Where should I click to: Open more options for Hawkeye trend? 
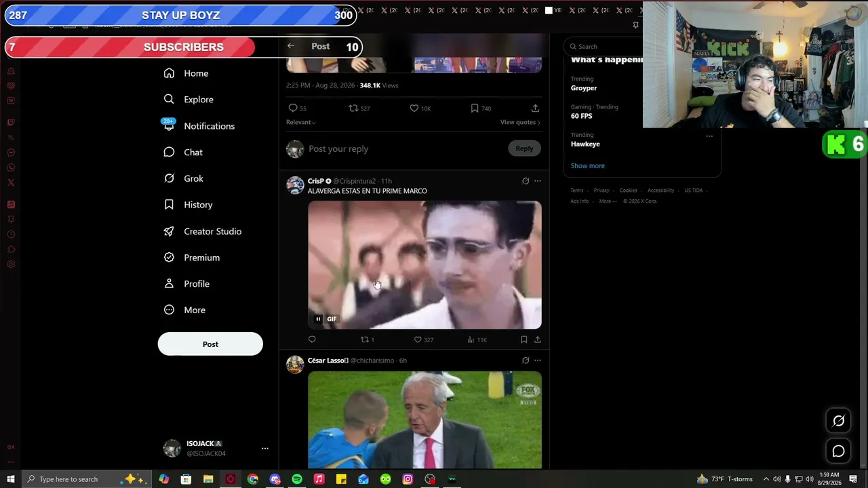pyautogui.click(x=709, y=136)
